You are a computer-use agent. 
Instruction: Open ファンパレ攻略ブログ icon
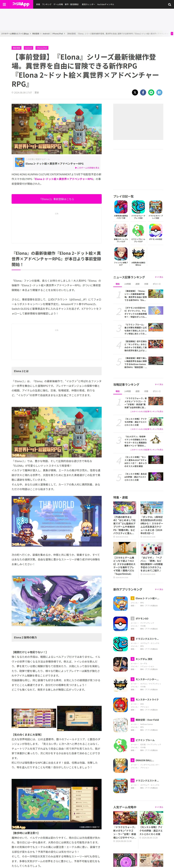point(121,254)
